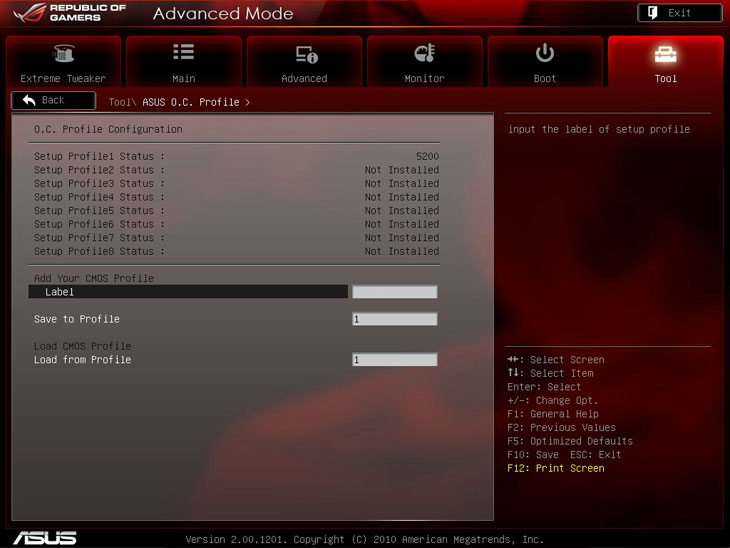Click the Exit door icon

click(x=652, y=13)
